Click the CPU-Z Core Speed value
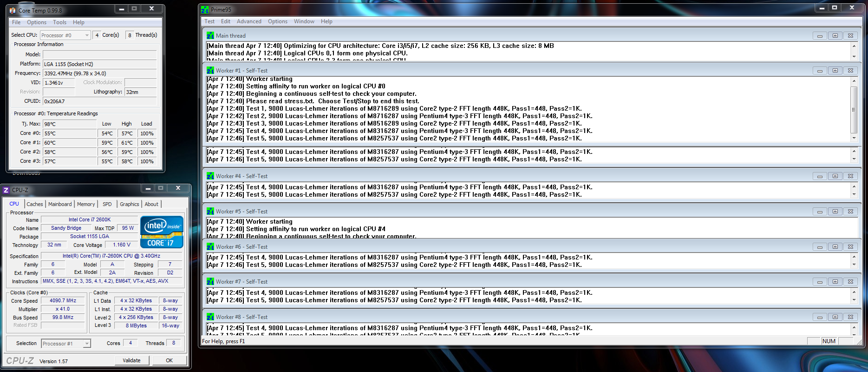Viewport: 868px width, 372px height. (63, 301)
